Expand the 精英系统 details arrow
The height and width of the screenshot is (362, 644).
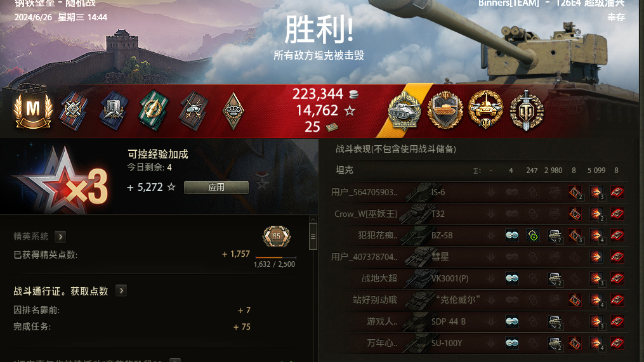click(x=60, y=236)
